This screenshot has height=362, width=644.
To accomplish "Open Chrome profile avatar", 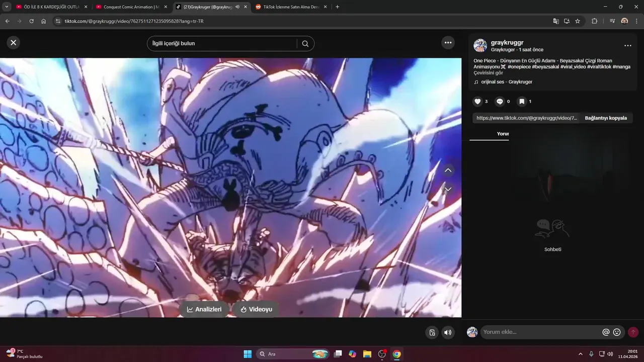I will pos(624,21).
